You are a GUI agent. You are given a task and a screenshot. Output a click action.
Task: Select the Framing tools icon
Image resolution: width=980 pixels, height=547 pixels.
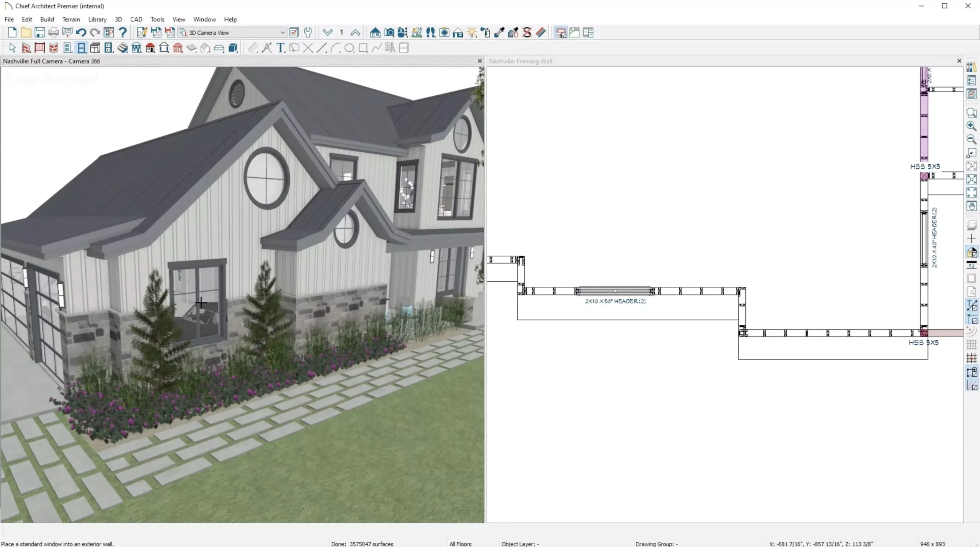[x=178, y=48]
